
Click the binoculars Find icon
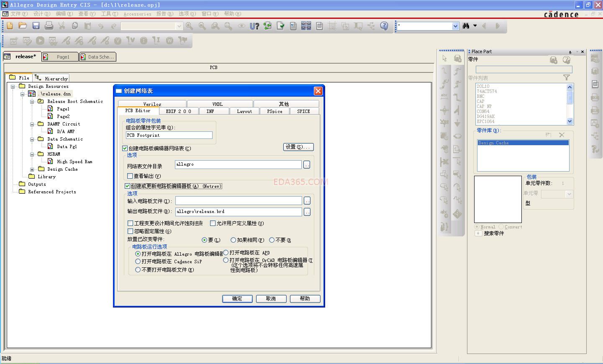466,26
